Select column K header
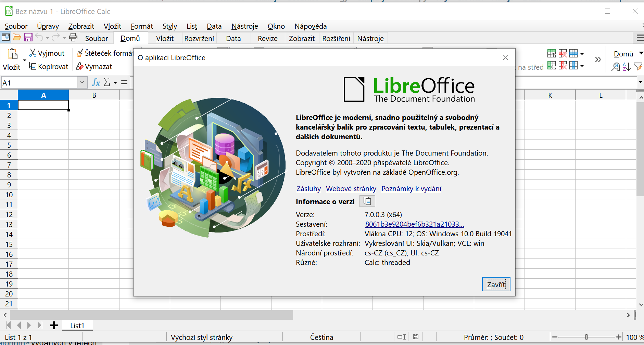This screenshot has width=644, height=345. click(x=550, y=95)
